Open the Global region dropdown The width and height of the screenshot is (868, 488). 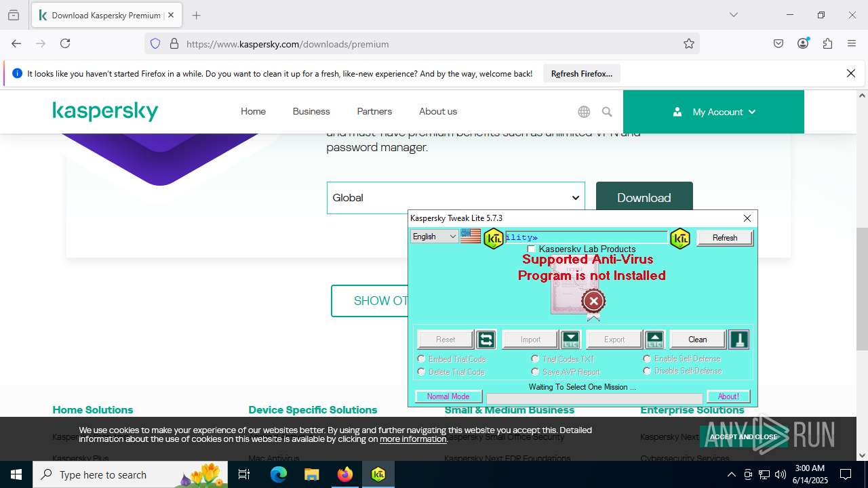(456, 198)
